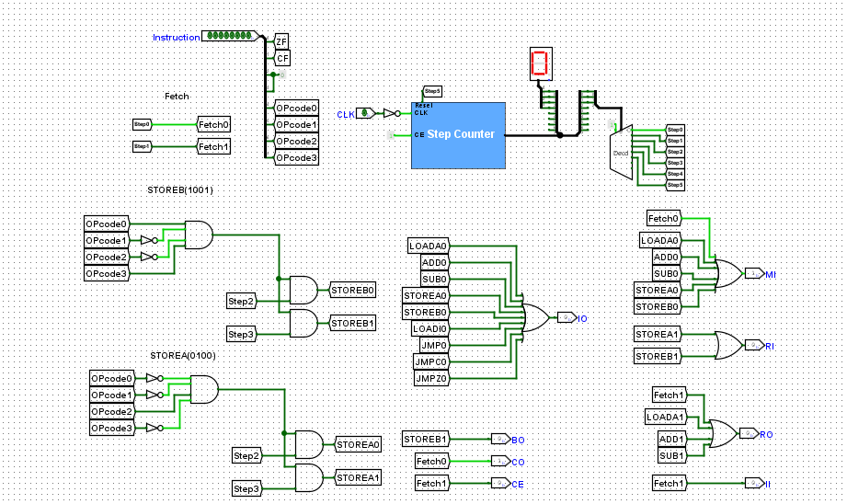The height and width of the screenshot is (504, 847).
Task: Select the STOREB(1001) text label
Action: [180, 190]
